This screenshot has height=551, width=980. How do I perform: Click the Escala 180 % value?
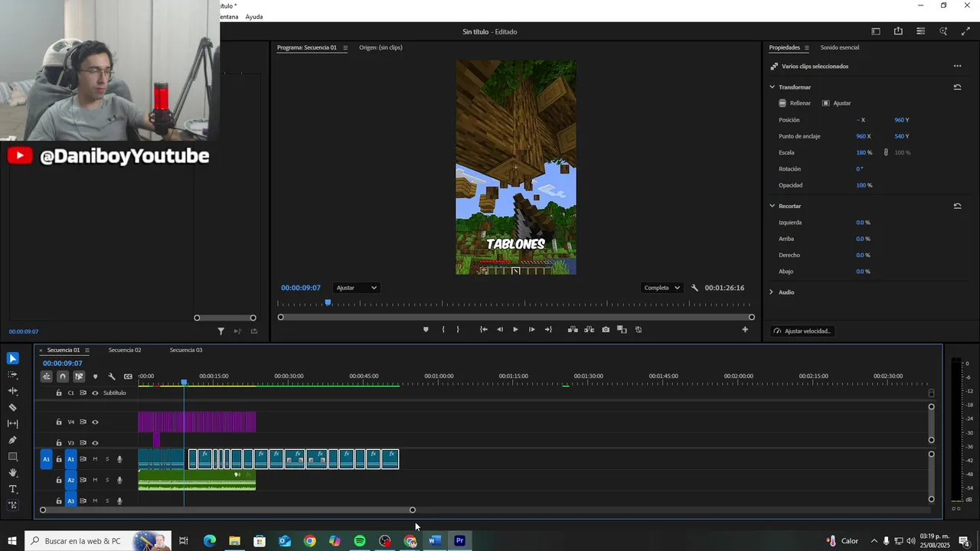[864, 152]
